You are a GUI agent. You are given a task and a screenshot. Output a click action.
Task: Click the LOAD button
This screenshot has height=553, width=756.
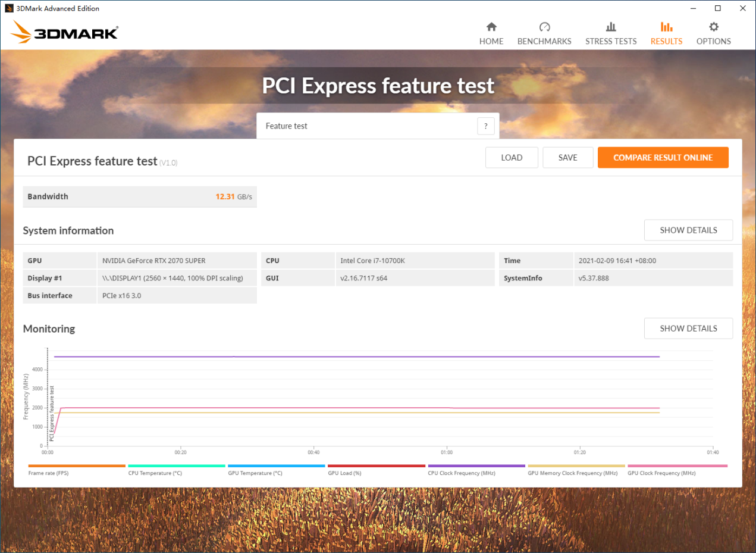point(512,158)
